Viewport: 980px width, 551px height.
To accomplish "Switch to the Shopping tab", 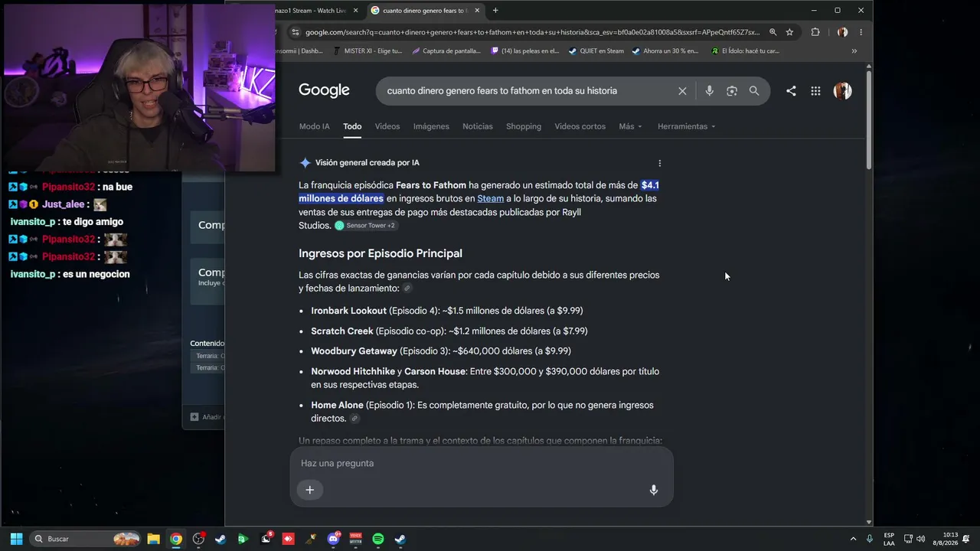I will pos(524,126).
